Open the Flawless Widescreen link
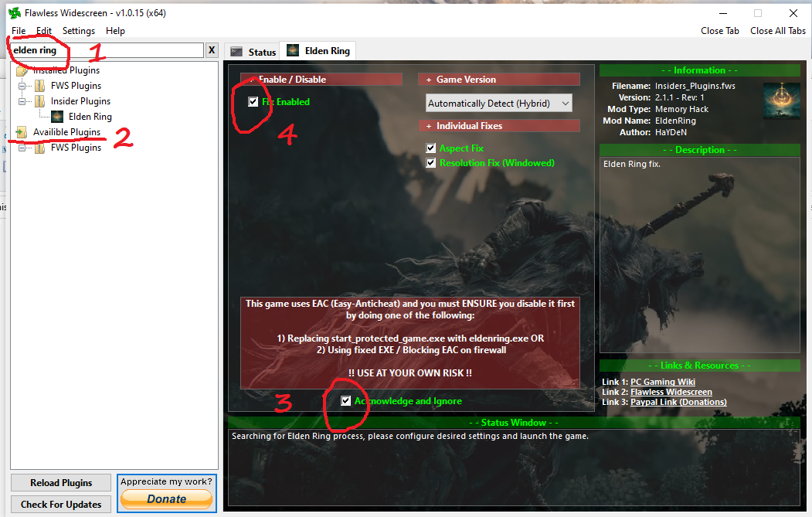 click(x=671, y=392)
